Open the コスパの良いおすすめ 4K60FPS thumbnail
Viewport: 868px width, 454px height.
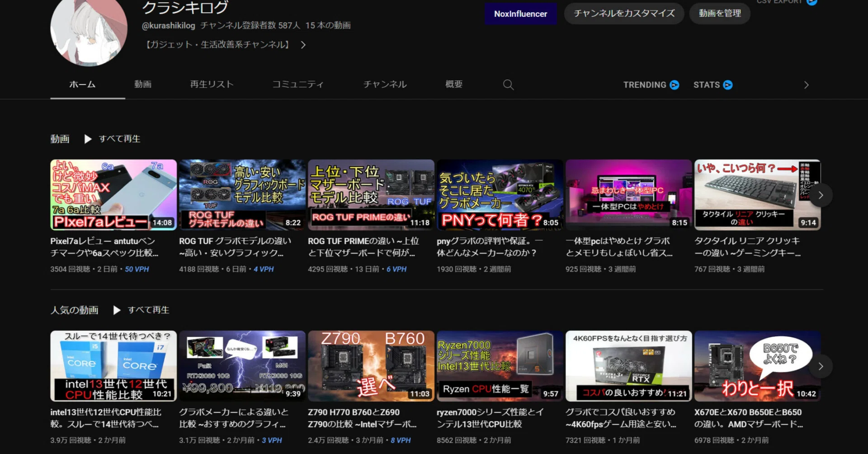coord(629,366)
